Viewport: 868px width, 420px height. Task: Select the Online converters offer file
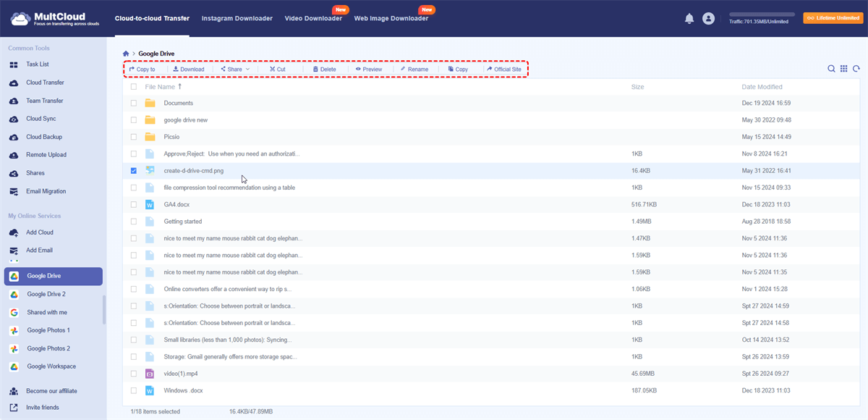[x=227, y=289]
